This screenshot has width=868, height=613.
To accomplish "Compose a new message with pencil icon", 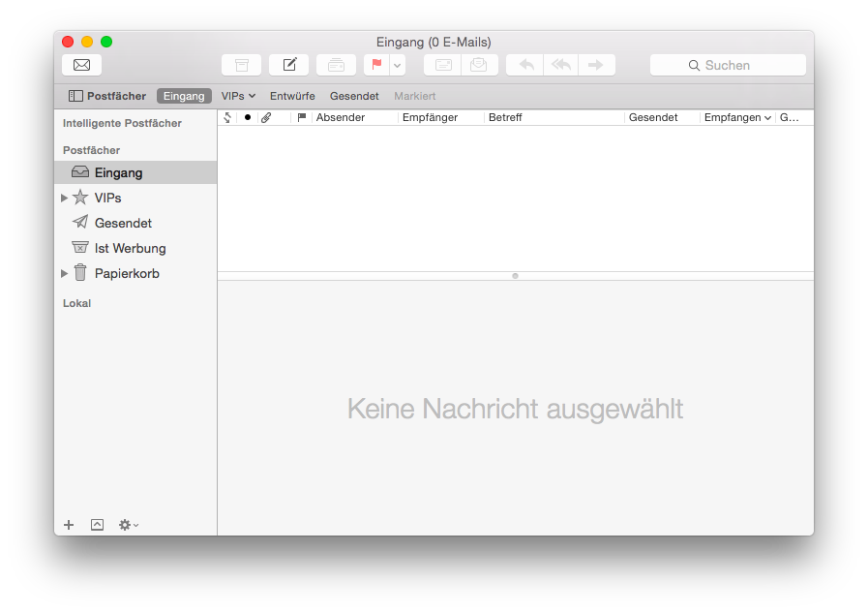I will click(x=288, y=65).
